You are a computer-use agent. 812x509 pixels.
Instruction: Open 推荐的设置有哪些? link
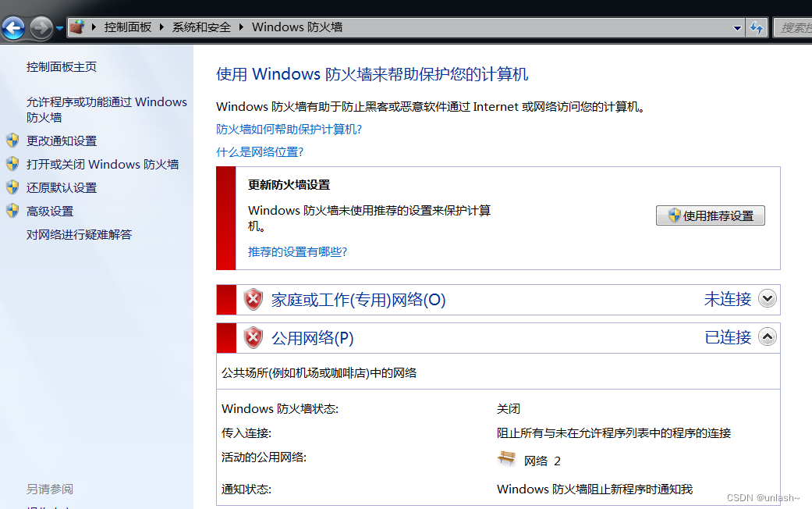[297, 252]
